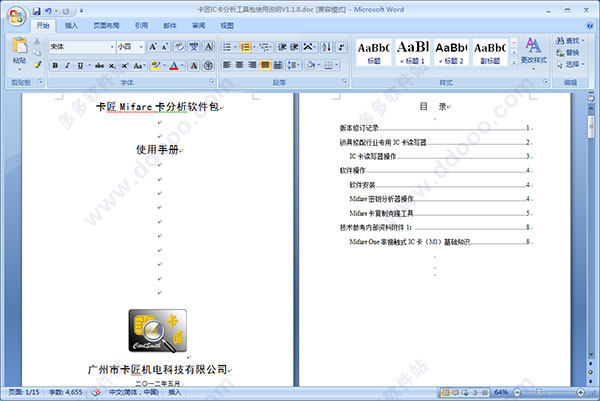Center the paragraph text
Image resolution: width=600 pixels, height=401 pixels.
[x=240, y=65]
